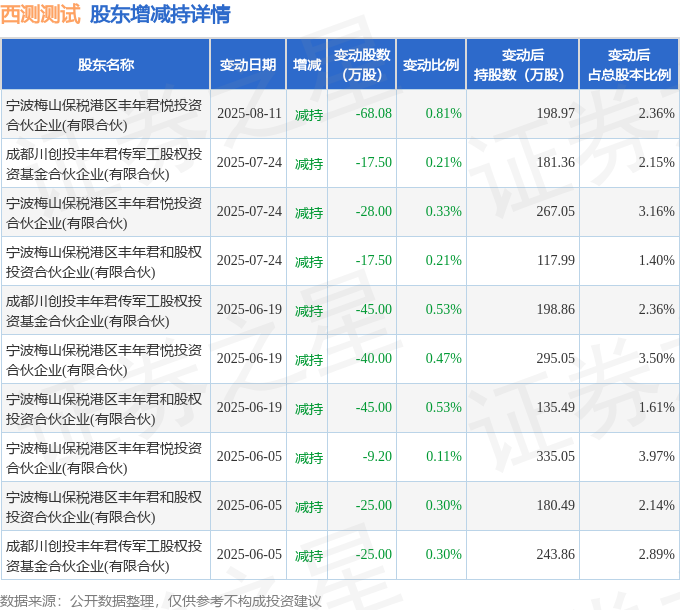Click the -9.20 share change value
The height and width of the screenshot is (610, 680).
[377, 457]
